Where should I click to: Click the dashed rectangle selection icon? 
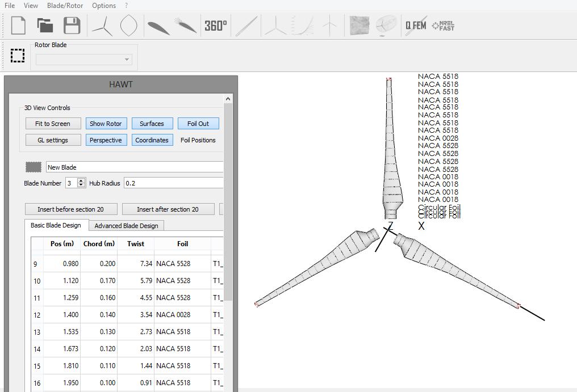[x=17, y=56]
